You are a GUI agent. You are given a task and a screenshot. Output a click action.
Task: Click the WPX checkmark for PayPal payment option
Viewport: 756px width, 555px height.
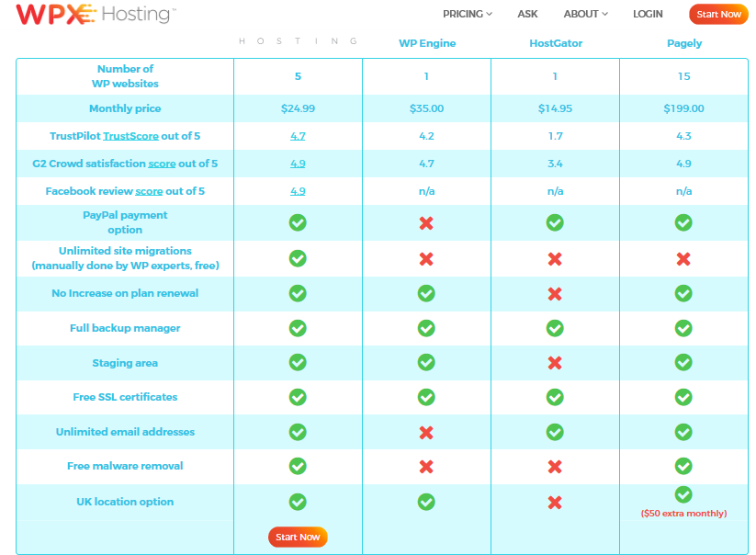[298, 222]
